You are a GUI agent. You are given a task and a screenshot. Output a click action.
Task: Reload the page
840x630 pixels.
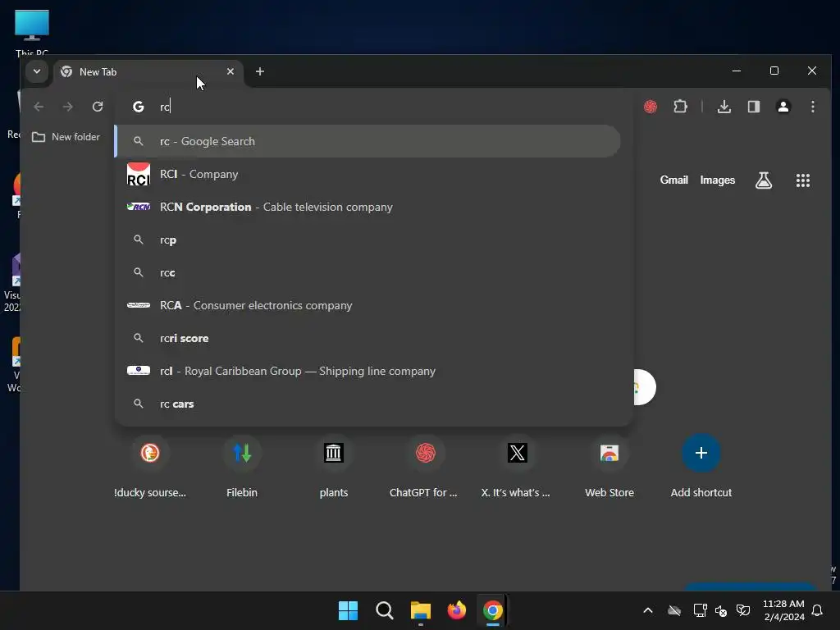pos(98,107)
